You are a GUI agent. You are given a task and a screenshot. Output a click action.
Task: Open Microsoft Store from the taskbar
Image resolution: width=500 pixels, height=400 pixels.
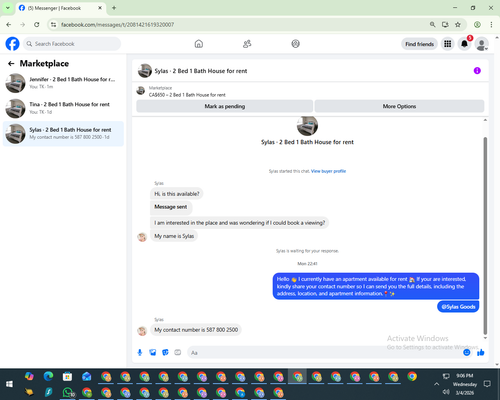point(67,377)
